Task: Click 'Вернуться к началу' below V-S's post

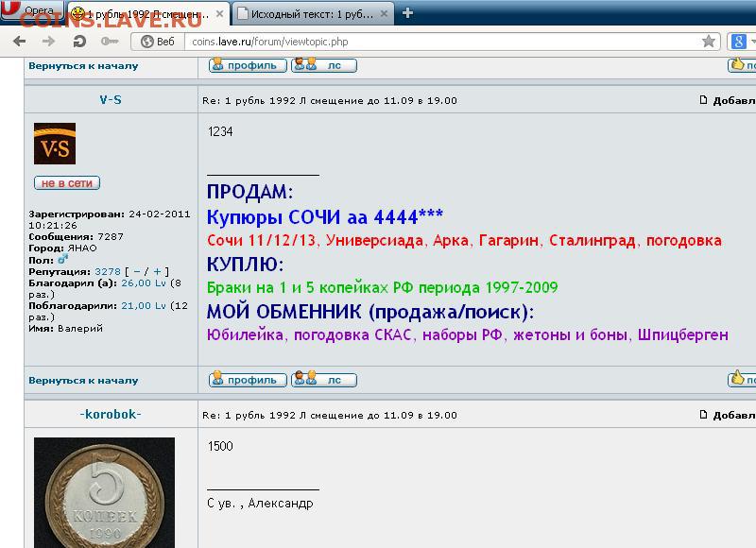Action: click(83, 381)
